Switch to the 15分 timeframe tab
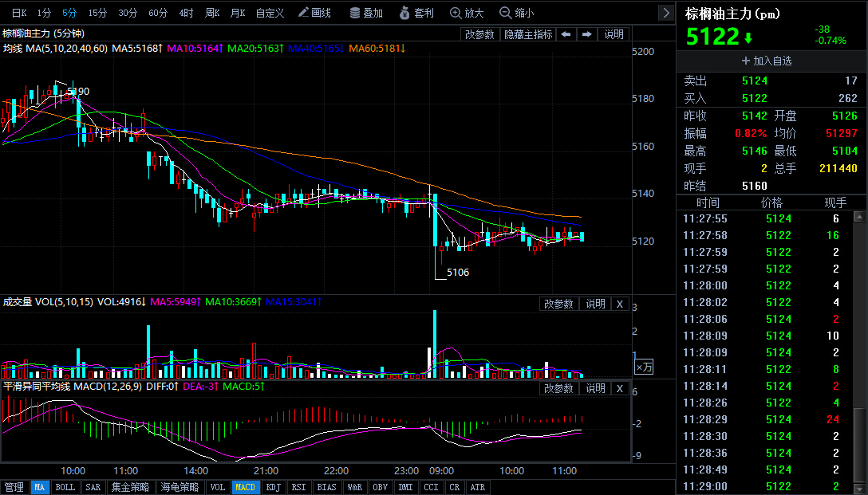868x495 pixels. point(97,13)
